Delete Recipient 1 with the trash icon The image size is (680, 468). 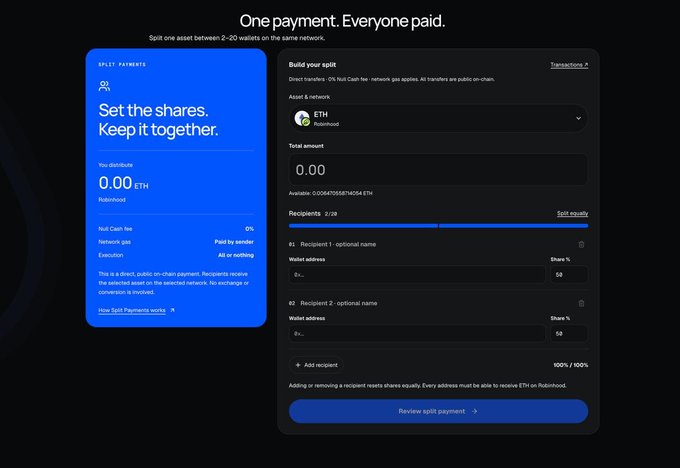pyautogui.click(x=581, y=244)
